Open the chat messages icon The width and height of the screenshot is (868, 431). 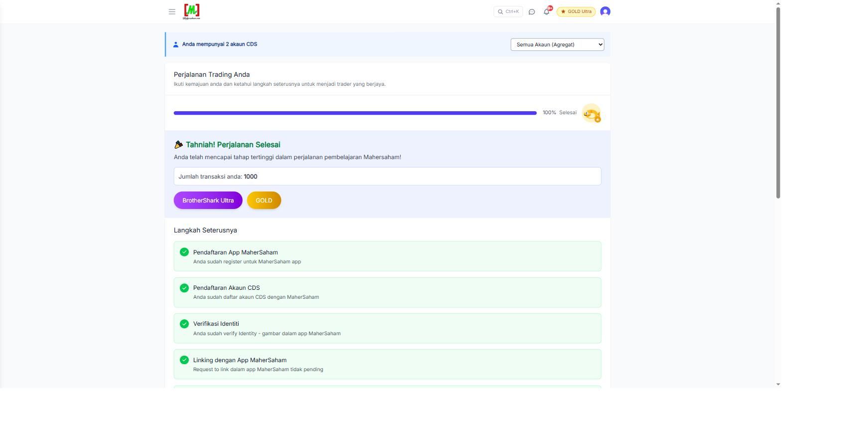pos(532,11)
